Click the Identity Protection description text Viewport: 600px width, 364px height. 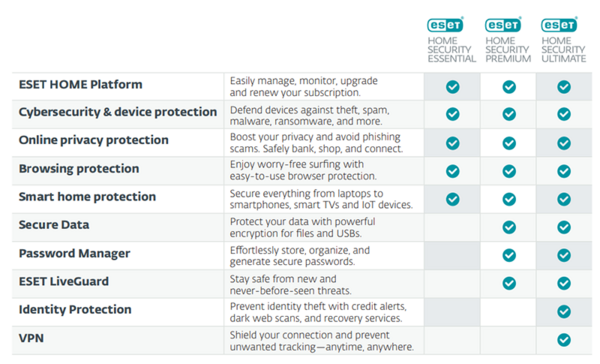click(318, 312)
